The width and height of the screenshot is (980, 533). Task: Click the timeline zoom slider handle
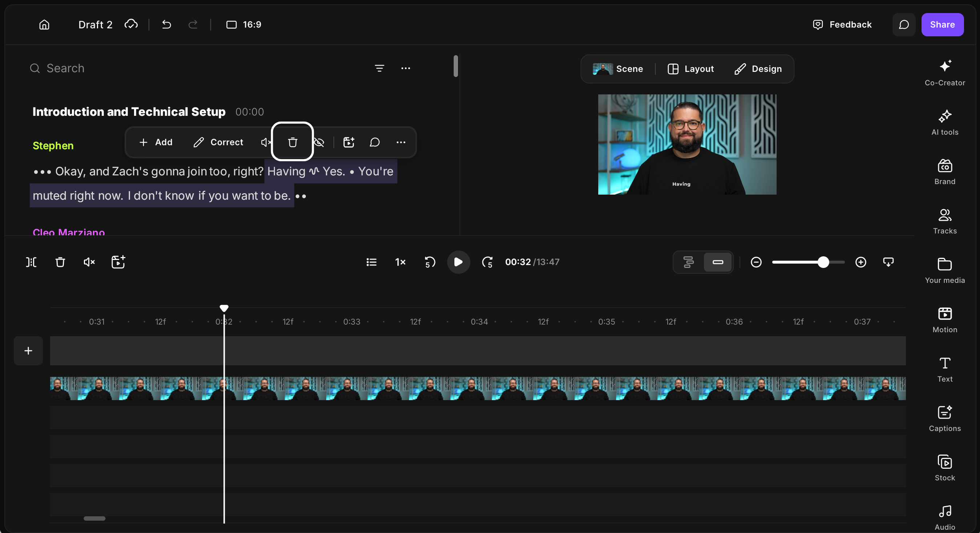tap(823, 262)
